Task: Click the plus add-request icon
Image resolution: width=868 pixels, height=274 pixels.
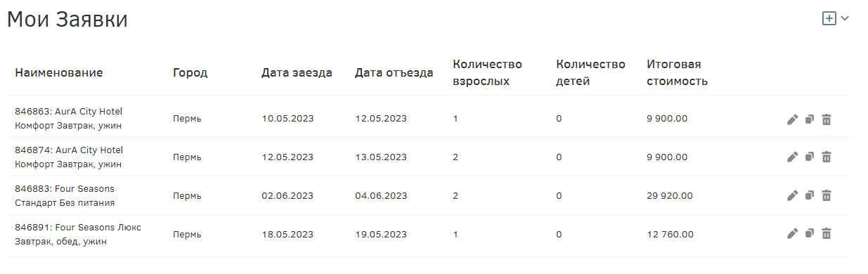Action: tap(829, 19)
